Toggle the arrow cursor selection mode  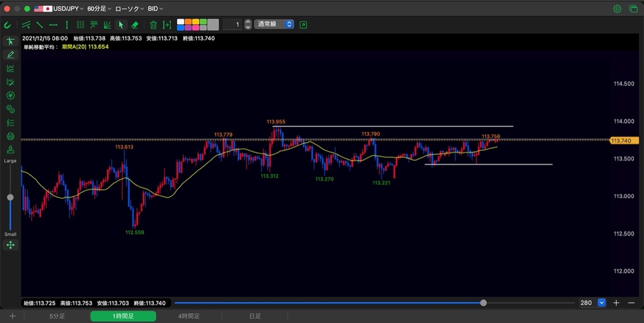pyautogui.click(x=121, y=25)
